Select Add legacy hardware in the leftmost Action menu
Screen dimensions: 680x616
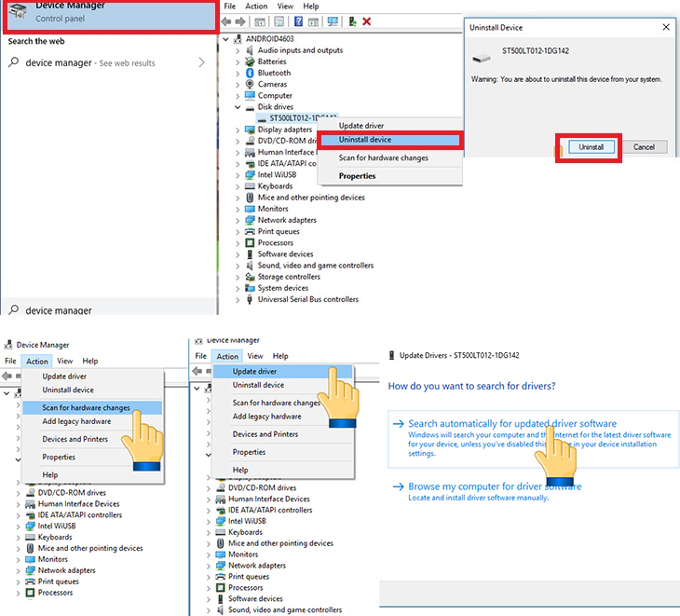(x=92, y=421)
